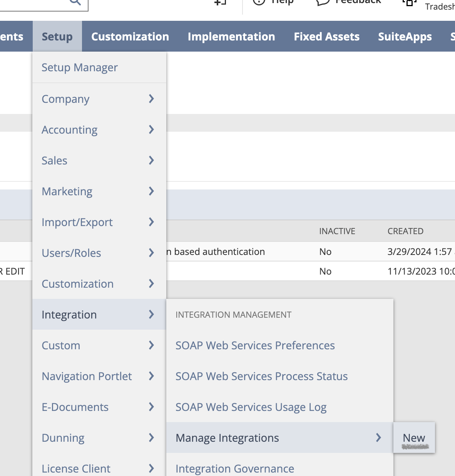Expand chevron next to Import/Export

[x=151, y=222]
